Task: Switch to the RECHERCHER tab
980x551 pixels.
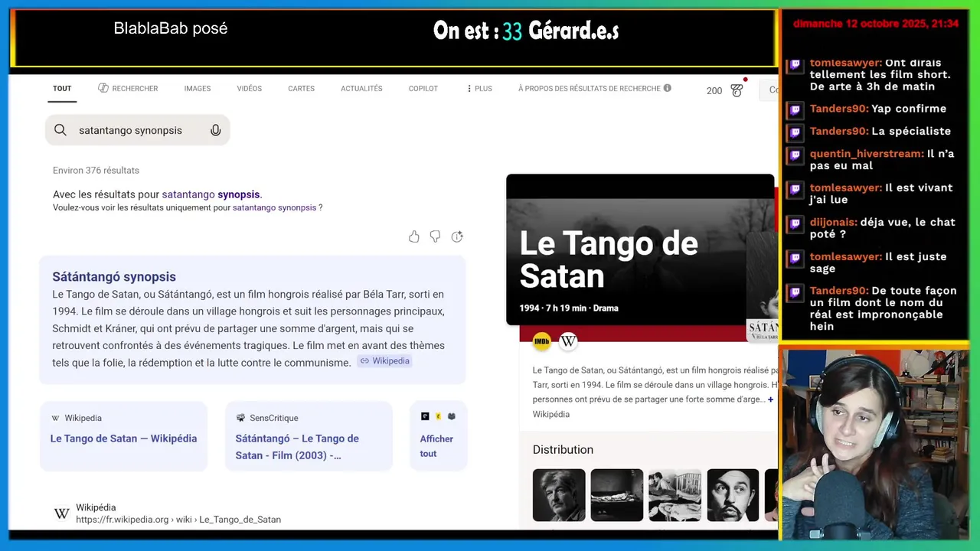Action: click(x=128, y=89)
